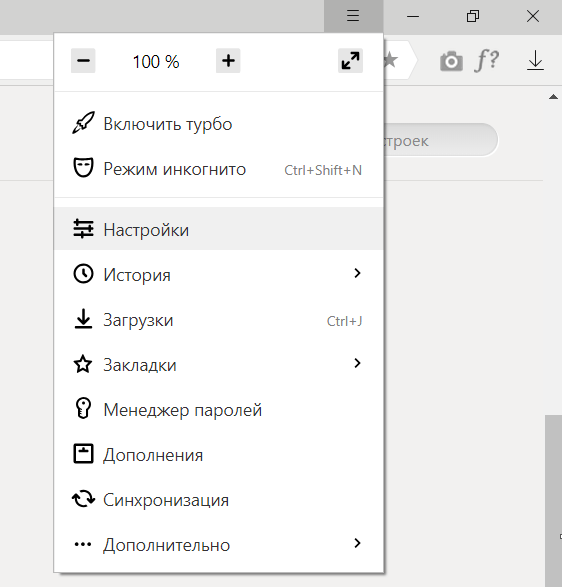Image resolution: width=562 pixels, height=587 pixels.
Task: Expand the Дополнительно submenu arrow
Action: point(357,543)
